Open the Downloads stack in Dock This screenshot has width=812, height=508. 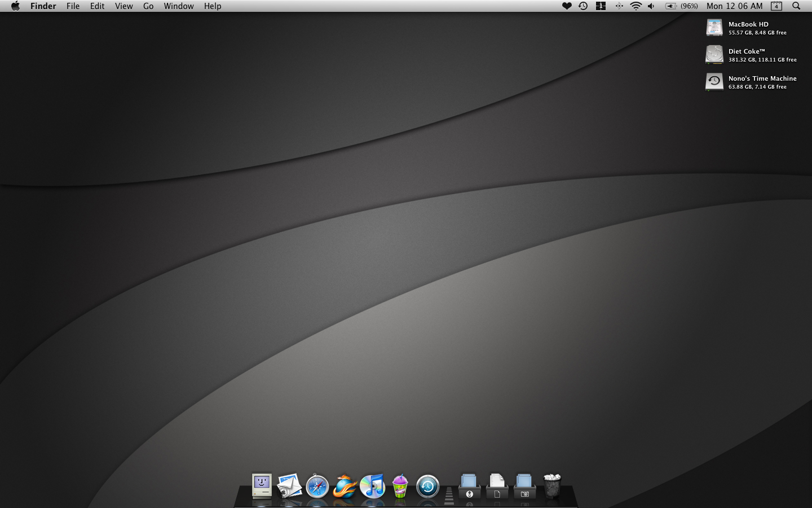[469, 486]
